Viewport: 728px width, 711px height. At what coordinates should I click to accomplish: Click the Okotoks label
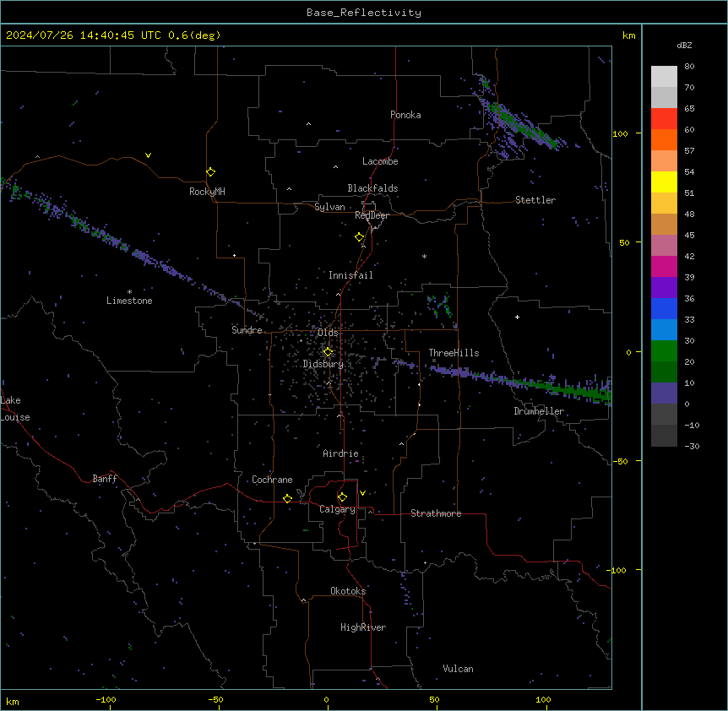[348, 591]
